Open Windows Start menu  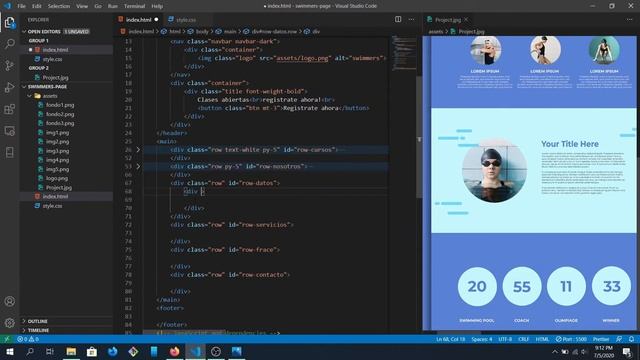tap(9, 351)
